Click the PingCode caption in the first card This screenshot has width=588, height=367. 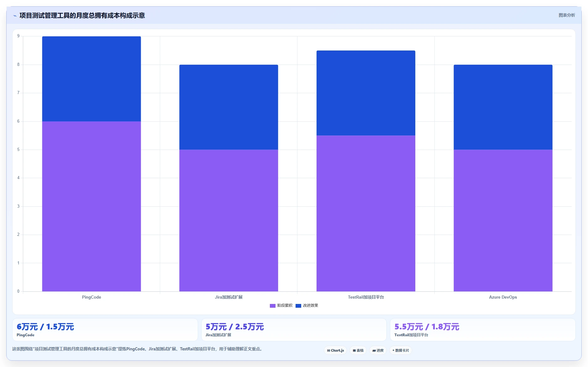[x=25, y=335]
